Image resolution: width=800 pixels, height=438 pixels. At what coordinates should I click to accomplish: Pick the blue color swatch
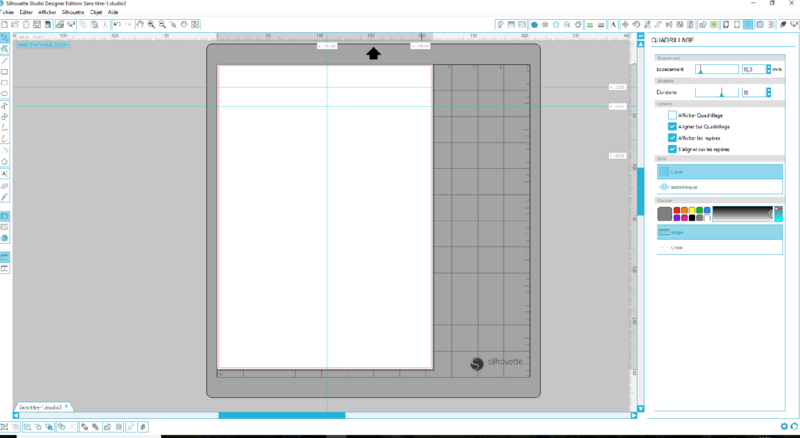[707, 210]
